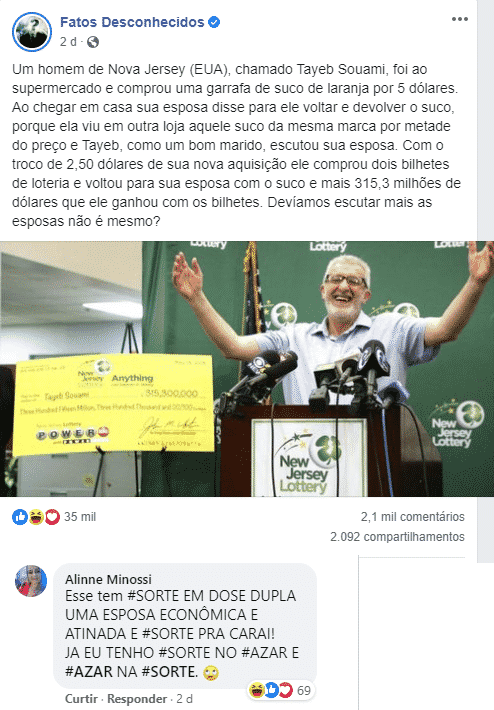The width and height of the screenshot is (494, 710).
Task: Open the 2,1 mil comentários link
Action: (x=412, y=517)
